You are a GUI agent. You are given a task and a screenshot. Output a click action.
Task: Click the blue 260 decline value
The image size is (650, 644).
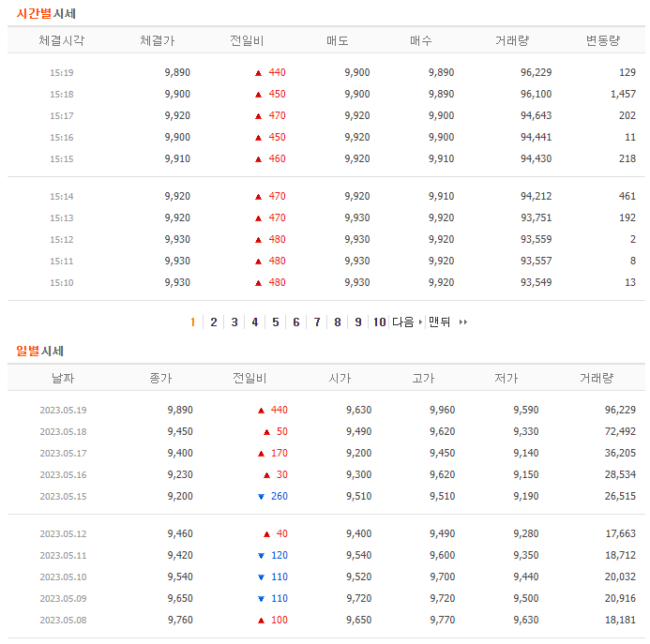pyautogui.click(x=279, y=496)
